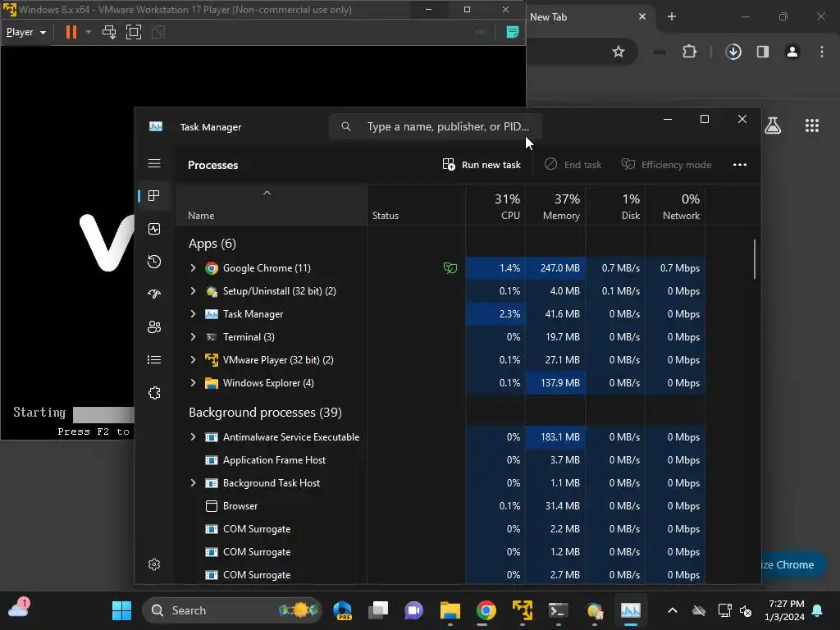Click Windows taskbar Search box

tap(232, 610)
